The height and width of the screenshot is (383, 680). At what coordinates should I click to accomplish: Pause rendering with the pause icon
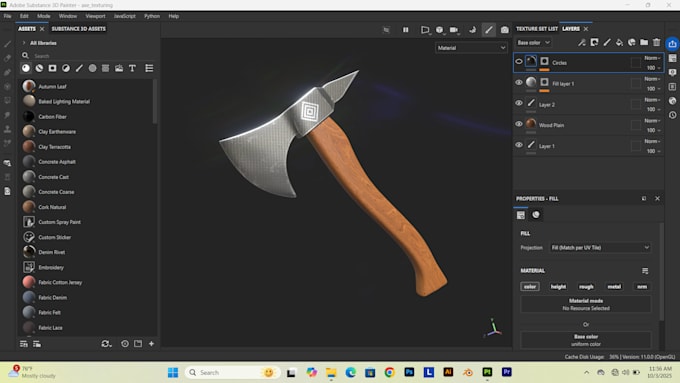(x=405, y=29)
